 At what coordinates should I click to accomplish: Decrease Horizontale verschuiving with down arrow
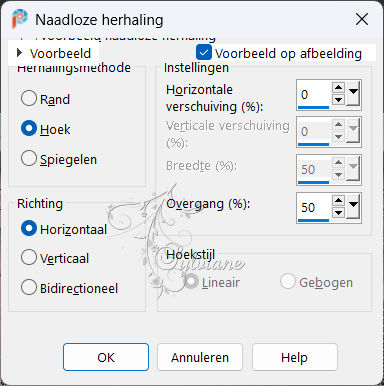point(338,99)
